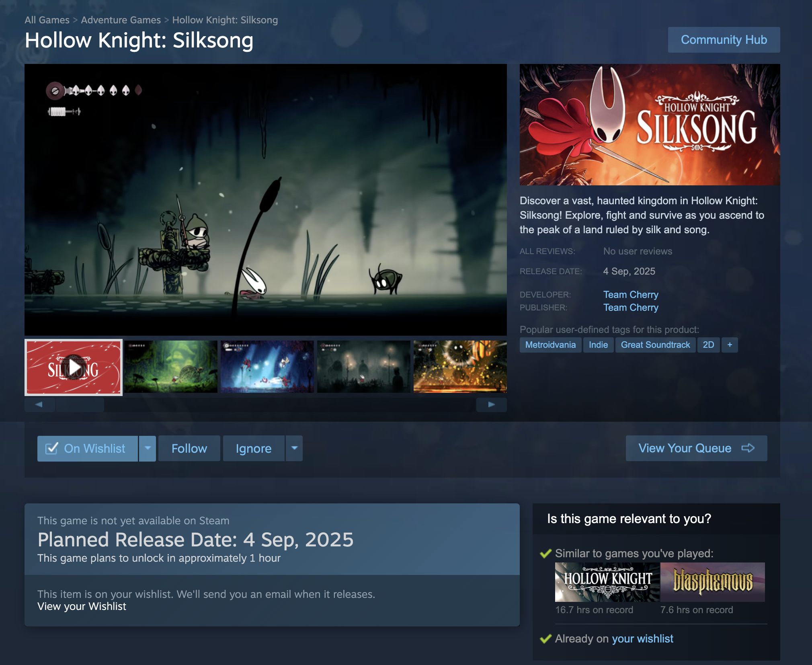This screenshot has width=812, height=665.
Task: Open the Hollow Knight game capsule
Action: [x=607, y=582]
